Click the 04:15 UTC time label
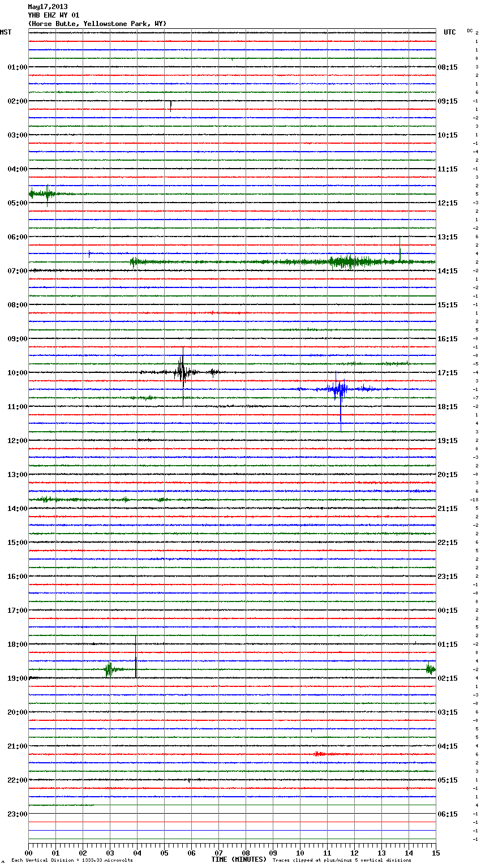481x868 pixels. (x=448, y=746)
